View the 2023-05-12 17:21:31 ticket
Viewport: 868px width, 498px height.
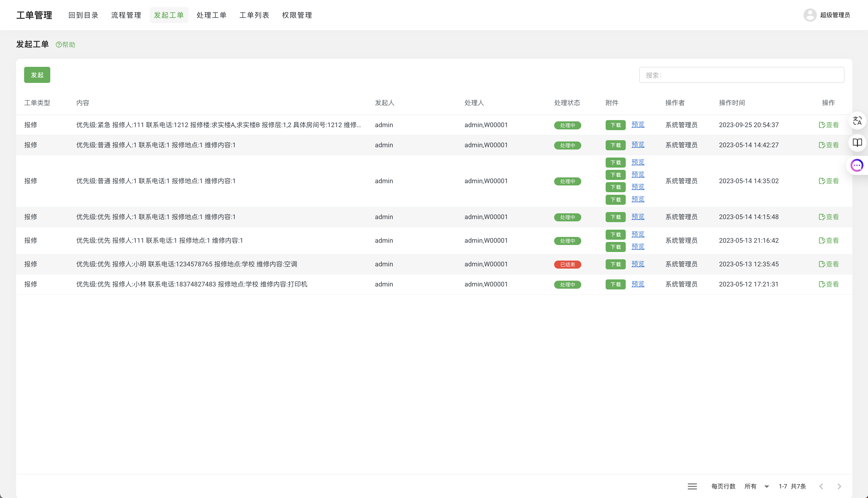829,284
